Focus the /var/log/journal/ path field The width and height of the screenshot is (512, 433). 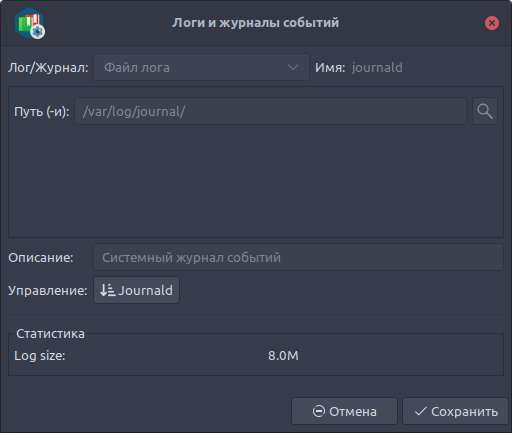coord(270,111)
